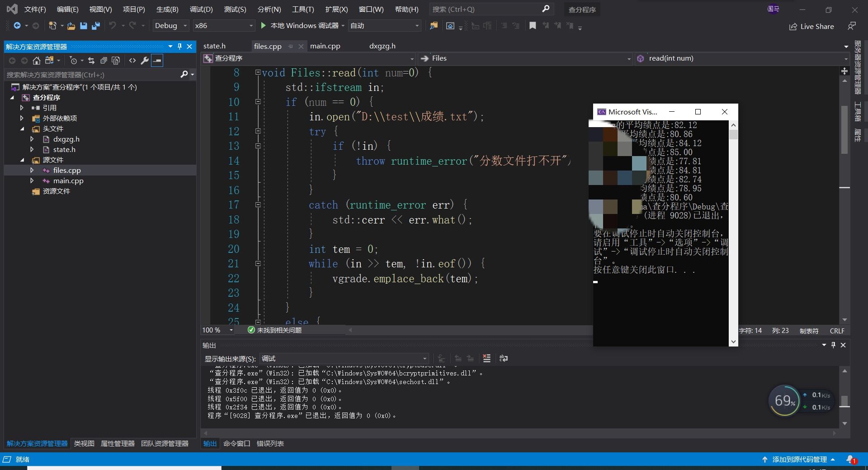The image size is (868, 470).
Task: Click sync with active document icon
Action: 91,61
